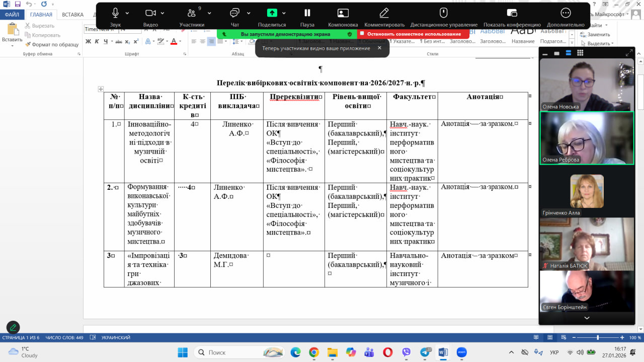Open the Участники participants panel
This screenshot has height=362, width=644.
pyautogui.click(x=191, y=13)
